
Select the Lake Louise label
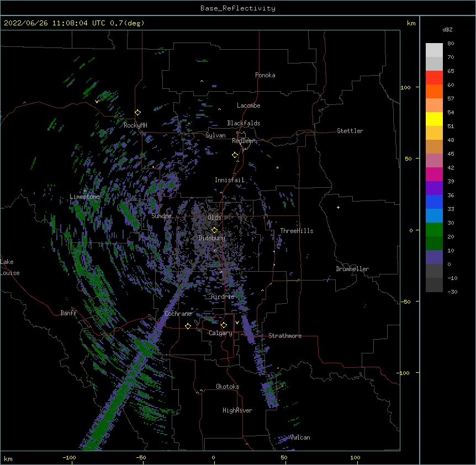point(10,267)
